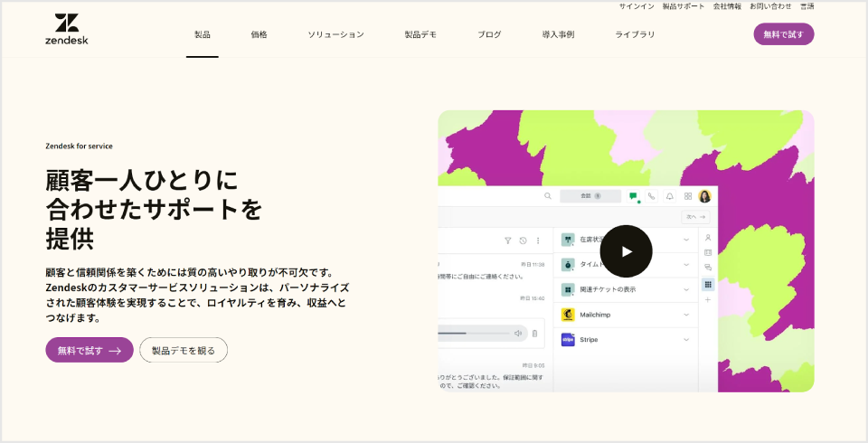The height and width of the screenshot is (443, 868).
Task: Open the 価格 navigation menu
Action: coord(259,34)
